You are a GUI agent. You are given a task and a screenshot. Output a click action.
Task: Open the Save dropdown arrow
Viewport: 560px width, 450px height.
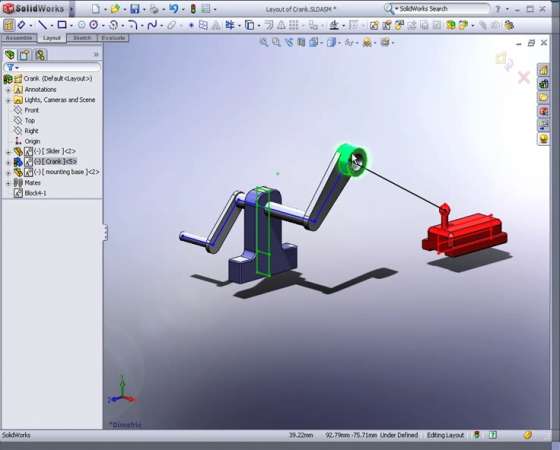click(144, 9)
